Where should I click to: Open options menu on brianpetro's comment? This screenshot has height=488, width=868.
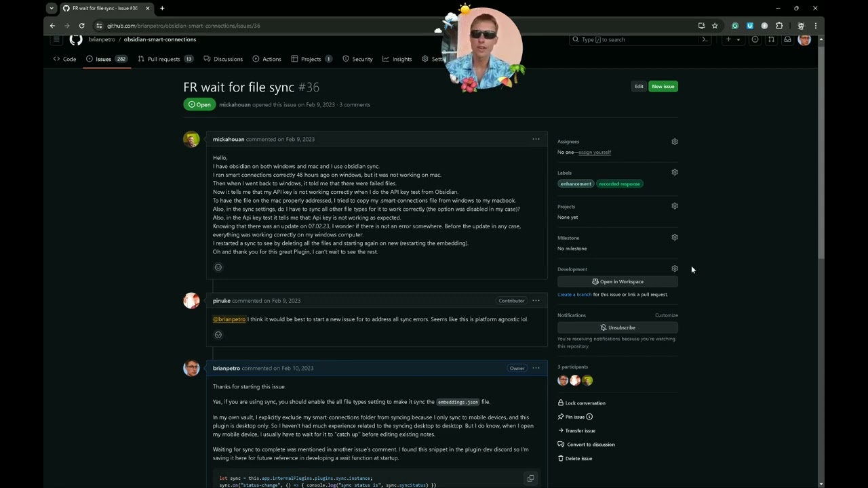coord(536,368)
